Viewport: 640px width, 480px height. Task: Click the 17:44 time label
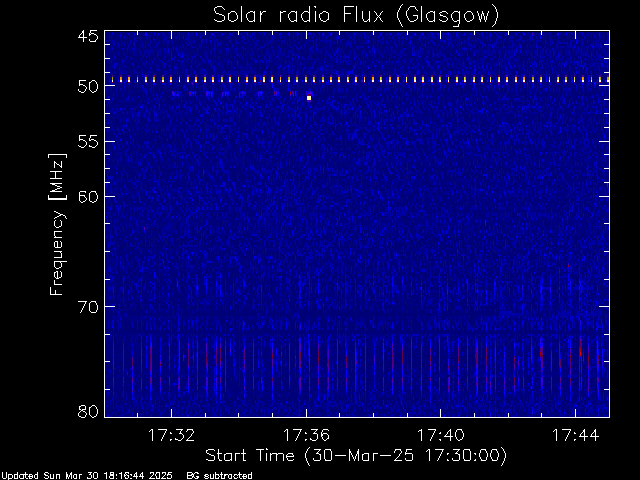[x=576, y=435]
